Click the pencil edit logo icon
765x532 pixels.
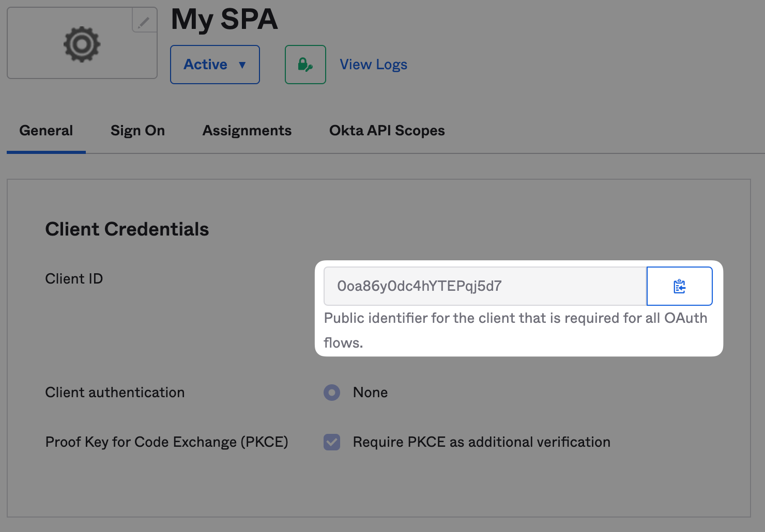(144, 21)
